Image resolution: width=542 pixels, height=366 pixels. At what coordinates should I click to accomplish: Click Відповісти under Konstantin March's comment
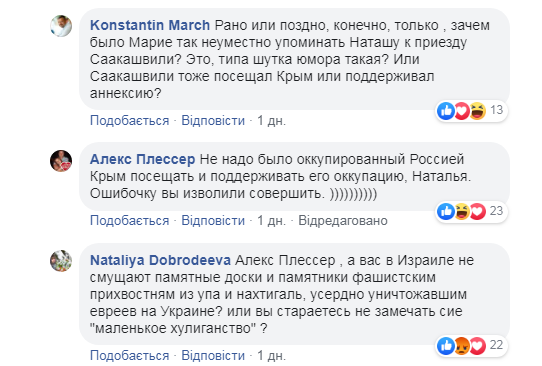tap(213, 121)
